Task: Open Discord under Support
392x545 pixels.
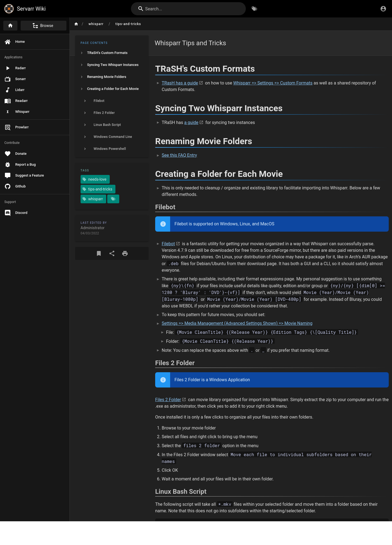Action: coord(35,213)
